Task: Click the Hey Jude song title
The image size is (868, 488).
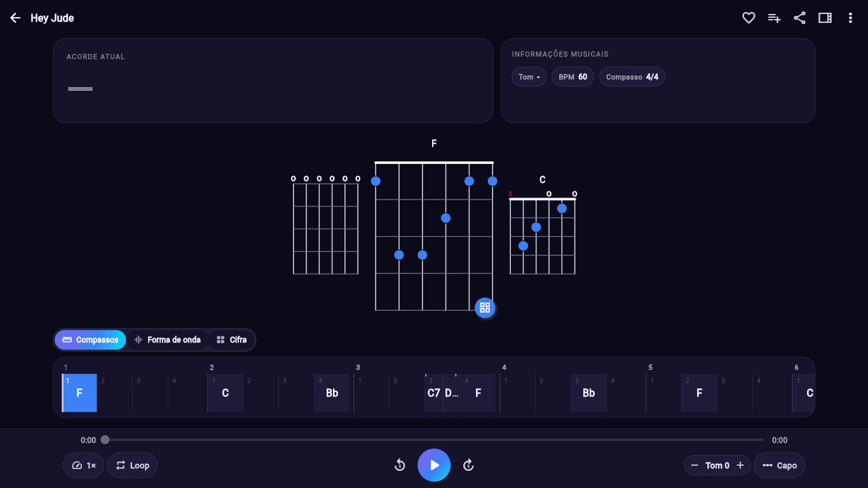Action: (x=52, y=18)
